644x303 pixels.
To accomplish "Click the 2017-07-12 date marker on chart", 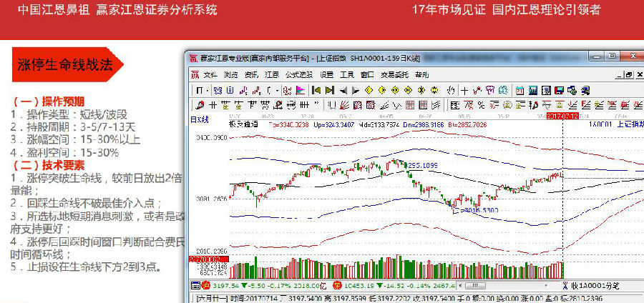I will (563, 115).
